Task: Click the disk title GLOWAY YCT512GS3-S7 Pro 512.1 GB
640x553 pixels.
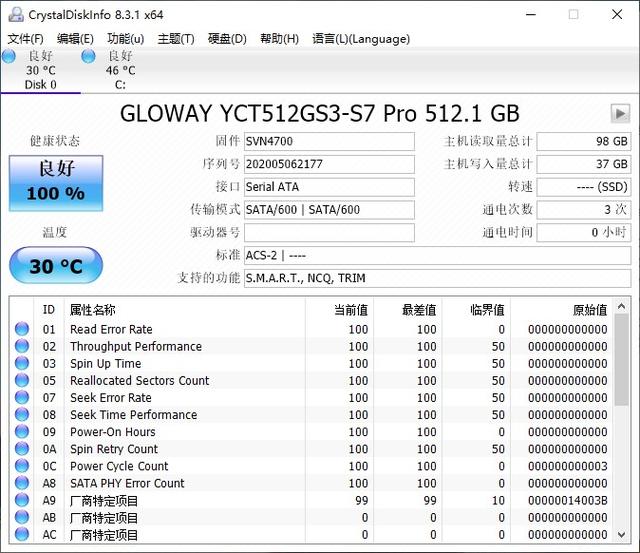Action: pos(320,113)
